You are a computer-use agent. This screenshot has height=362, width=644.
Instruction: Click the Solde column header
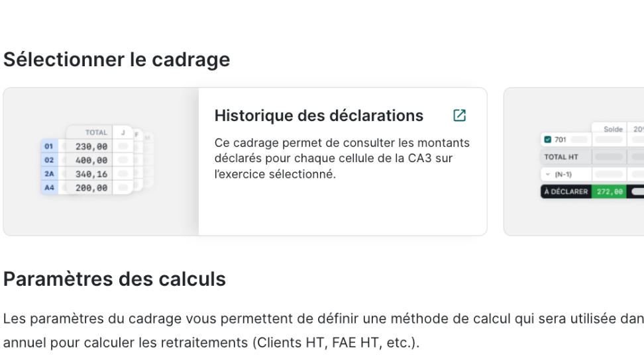pyautogui.click(x=613, y=129)
